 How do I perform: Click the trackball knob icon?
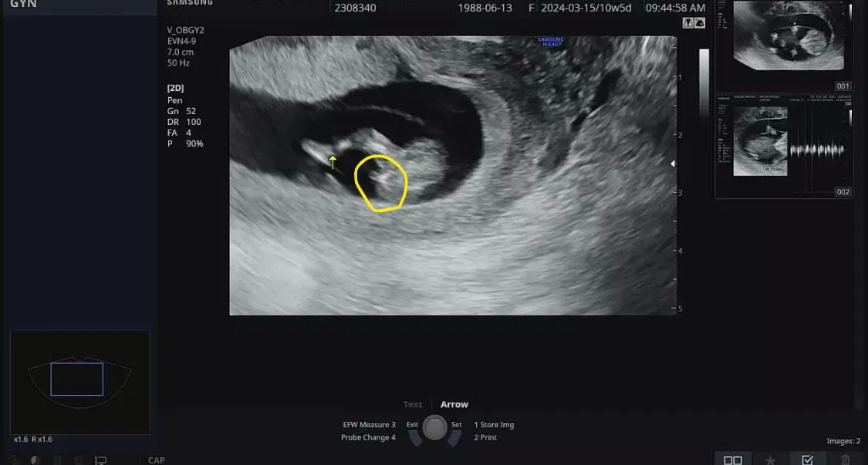point(434,427)
